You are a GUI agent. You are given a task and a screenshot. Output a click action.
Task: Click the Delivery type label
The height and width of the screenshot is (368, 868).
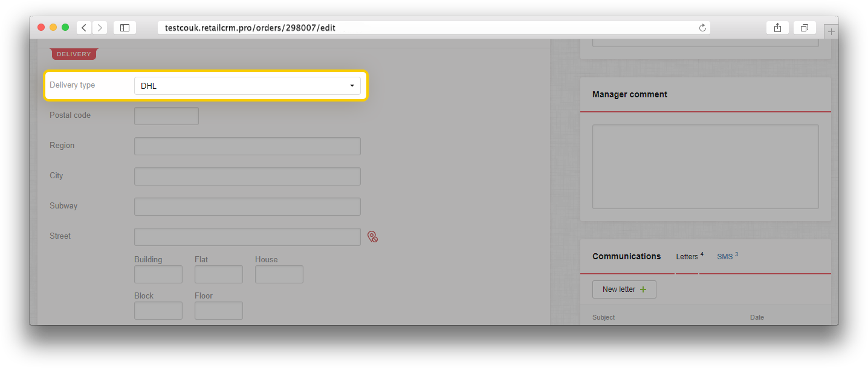tap(72, 85)
